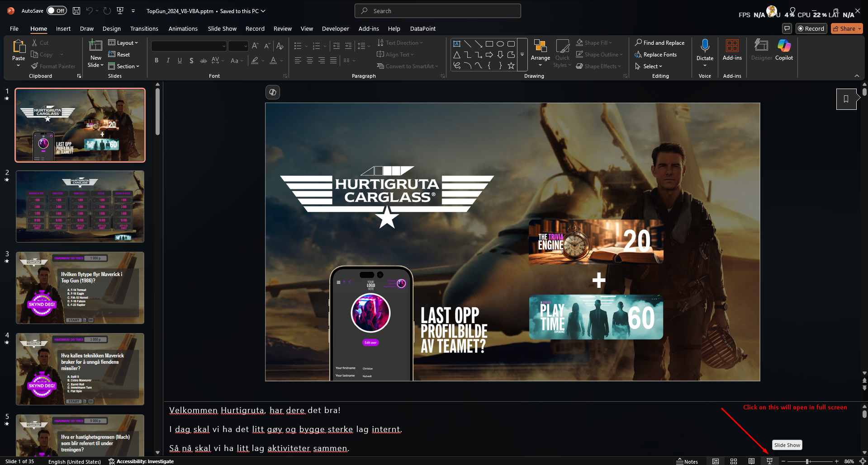Click the Paste clipboard icon

(19, 46)
